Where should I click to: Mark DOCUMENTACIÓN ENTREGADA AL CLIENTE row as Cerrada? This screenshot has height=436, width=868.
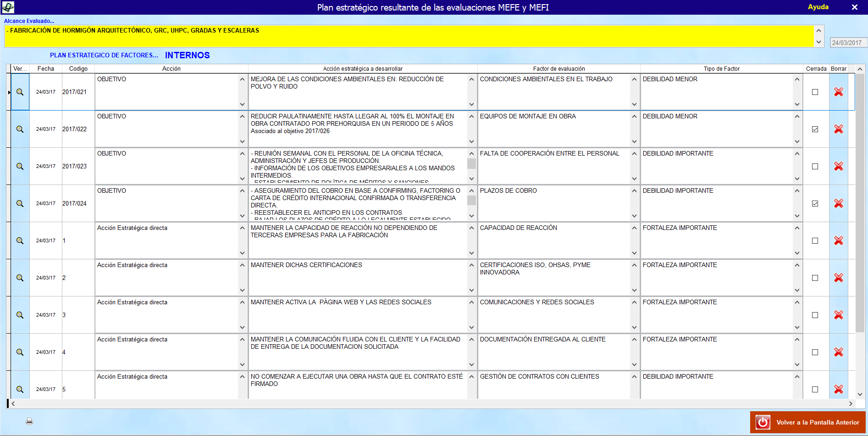tap(815, 352)
